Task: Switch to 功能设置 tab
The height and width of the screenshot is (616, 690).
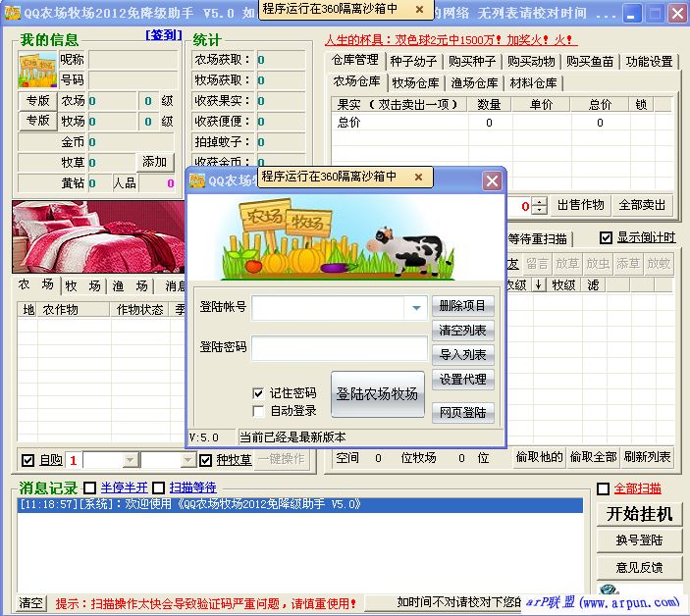Action: click(x=649, y=61)
